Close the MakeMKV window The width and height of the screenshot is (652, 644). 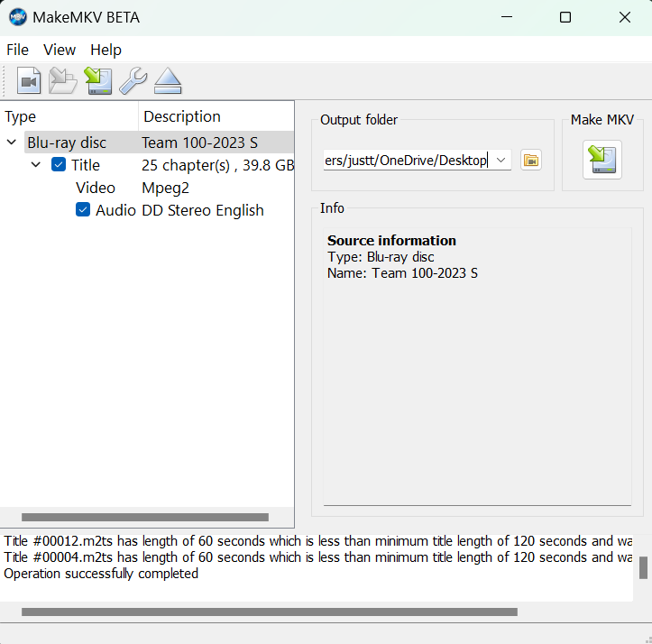[x=625, y=17]
